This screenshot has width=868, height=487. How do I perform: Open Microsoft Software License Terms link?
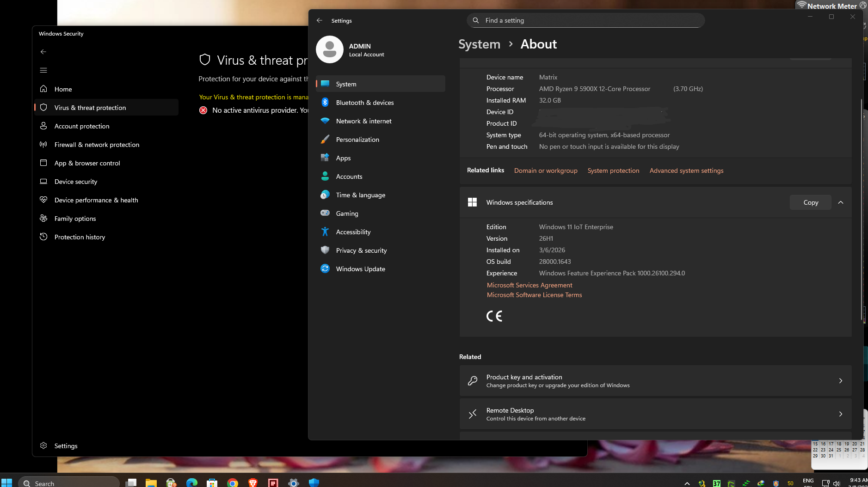[x=534, y=295]
